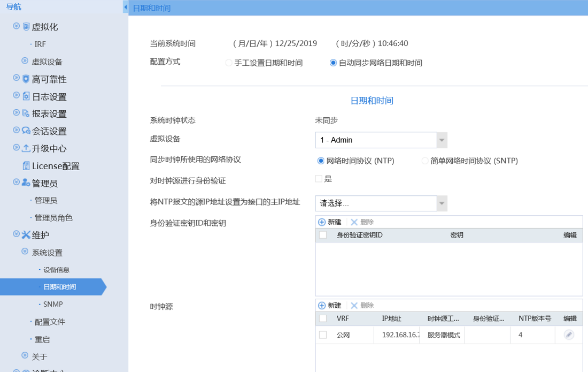Click the report settings icon
This screenshot has height=372, width=588.
coord(26,113)
